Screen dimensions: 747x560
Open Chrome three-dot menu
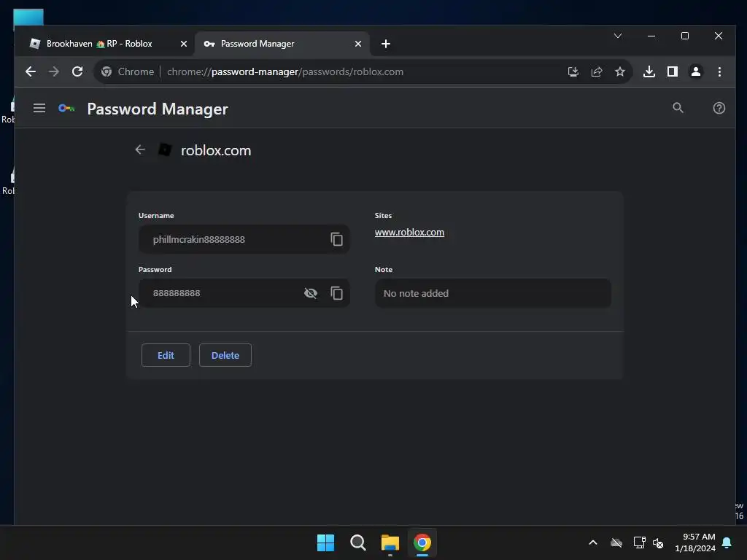[x=719, y=71]
